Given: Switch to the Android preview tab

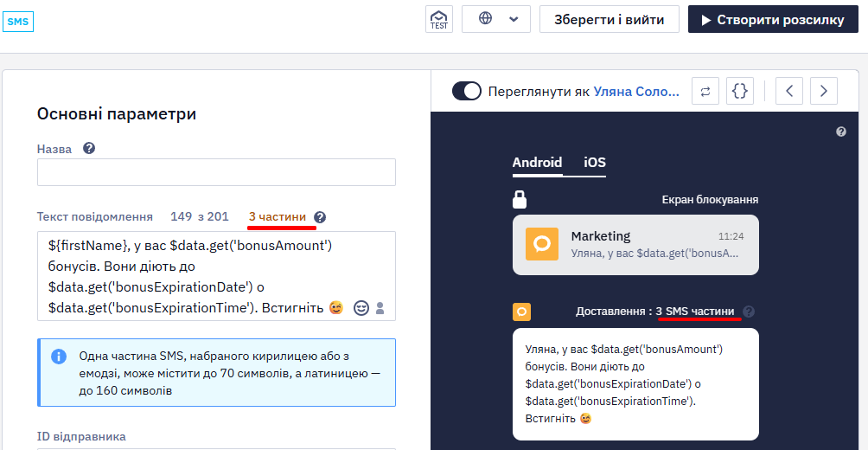Looking at the screenshot, I should (x=537, y=163).
